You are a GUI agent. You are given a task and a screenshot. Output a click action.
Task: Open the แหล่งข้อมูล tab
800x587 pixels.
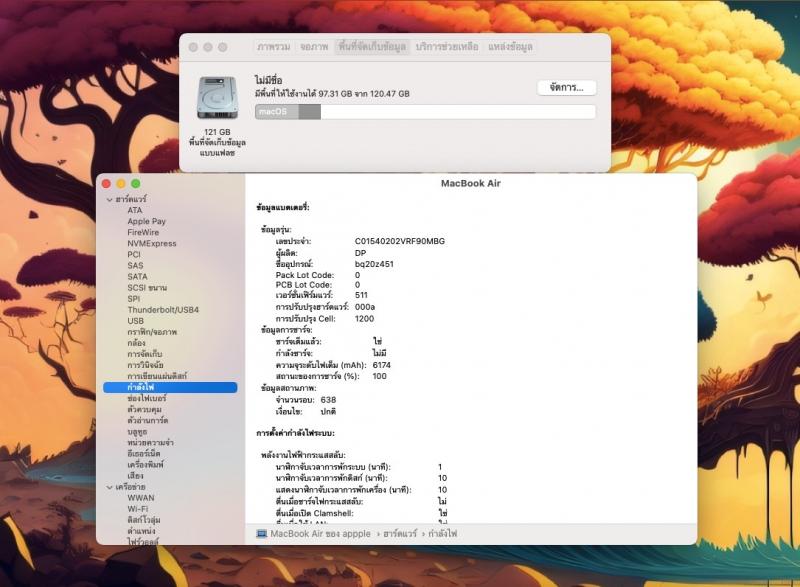tap(510, 47)
